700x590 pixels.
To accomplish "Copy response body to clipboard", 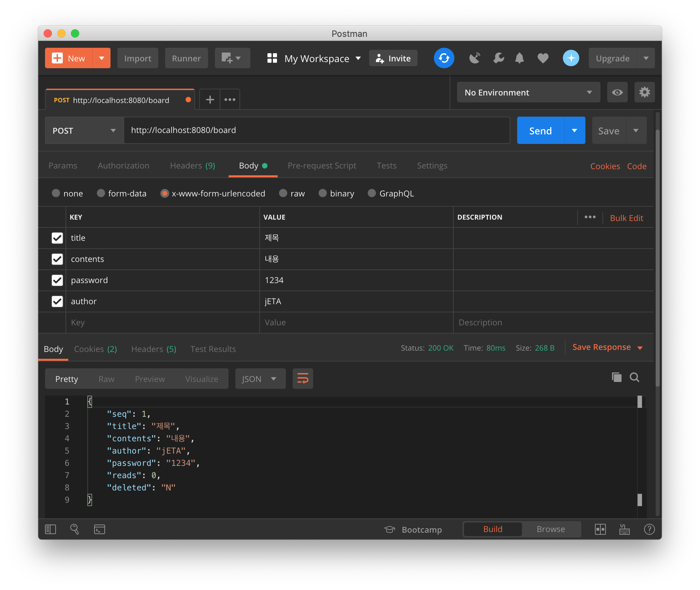I will coord(616,377).
